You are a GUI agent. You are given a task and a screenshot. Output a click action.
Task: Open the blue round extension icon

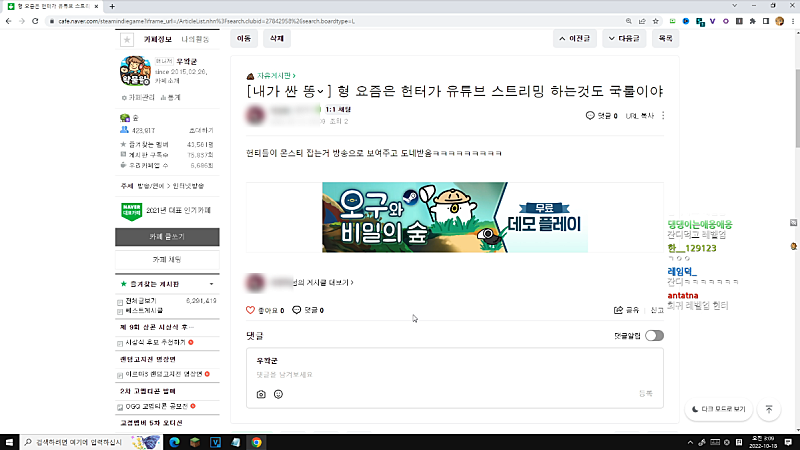coord(686,21)
